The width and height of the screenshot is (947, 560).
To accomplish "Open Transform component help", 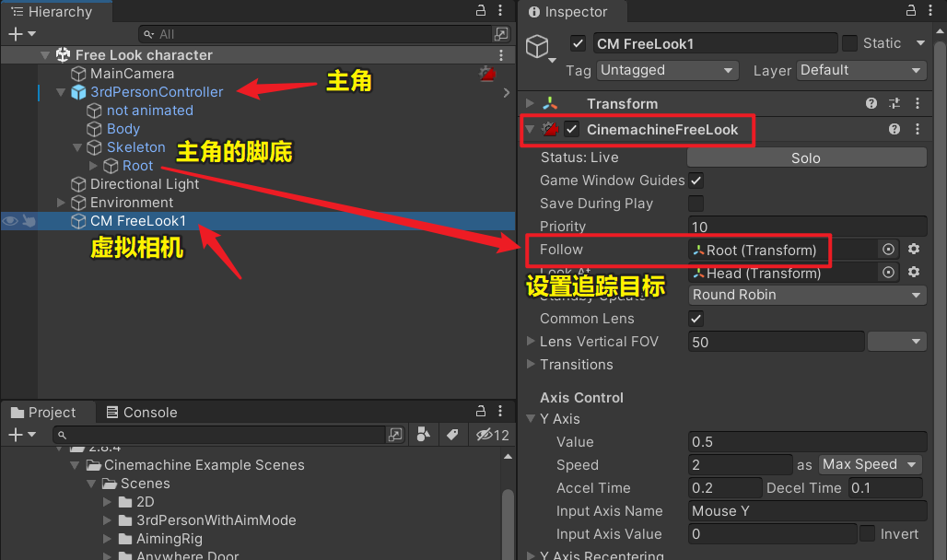I will pos(871,103).
